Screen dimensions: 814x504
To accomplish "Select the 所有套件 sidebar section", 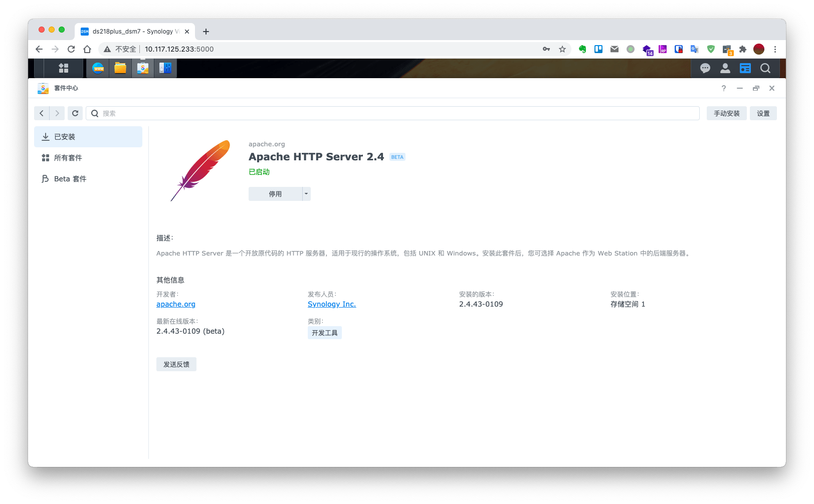I will (x=88, y=158).
